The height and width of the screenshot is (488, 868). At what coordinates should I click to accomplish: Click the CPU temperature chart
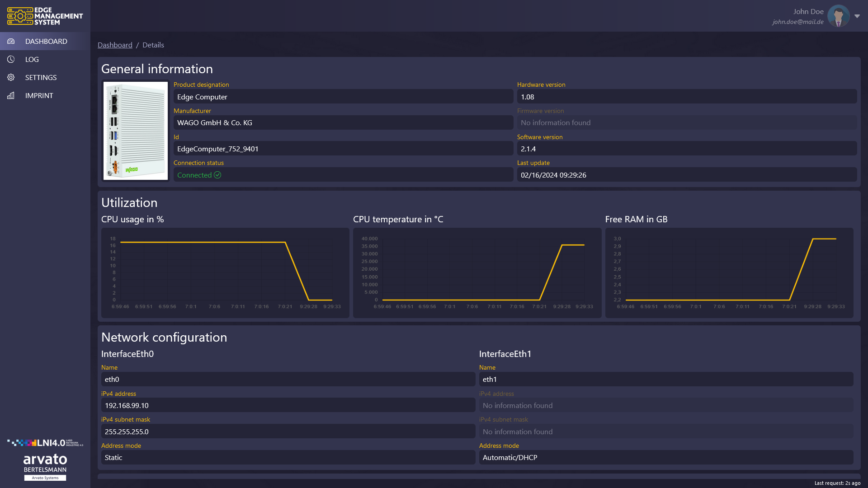click(x=476, y=271)
